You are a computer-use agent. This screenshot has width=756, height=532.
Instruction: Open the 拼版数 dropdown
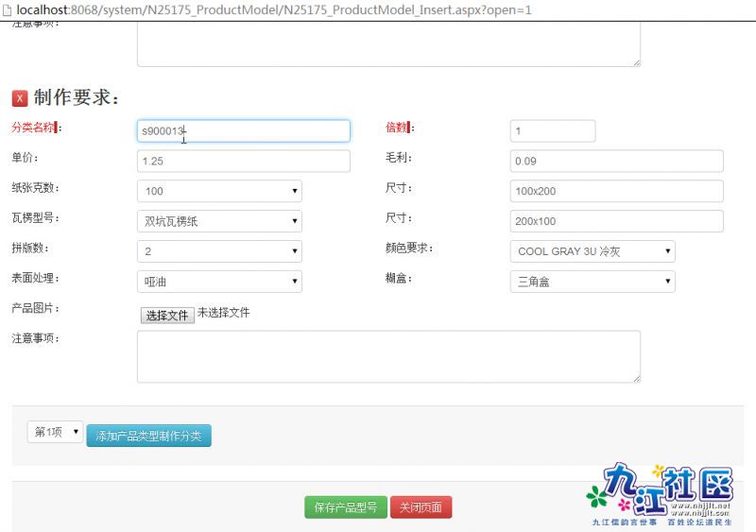click(x=219, y=251)
